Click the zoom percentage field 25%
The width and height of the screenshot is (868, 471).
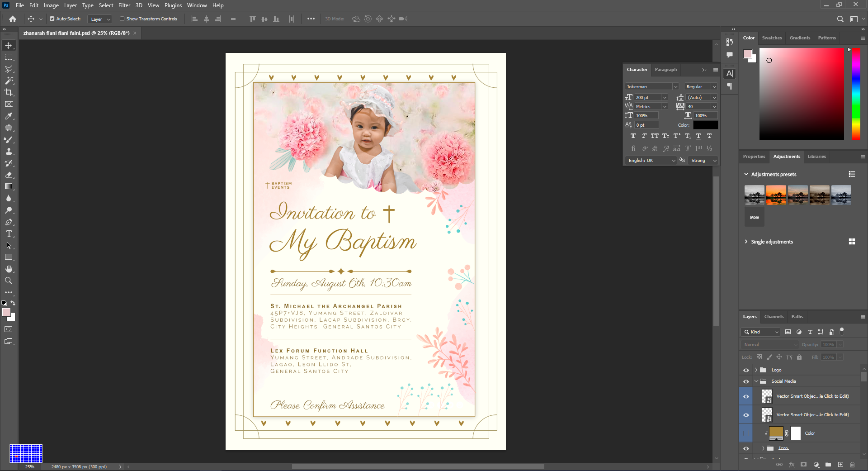(x=30, y=466)
